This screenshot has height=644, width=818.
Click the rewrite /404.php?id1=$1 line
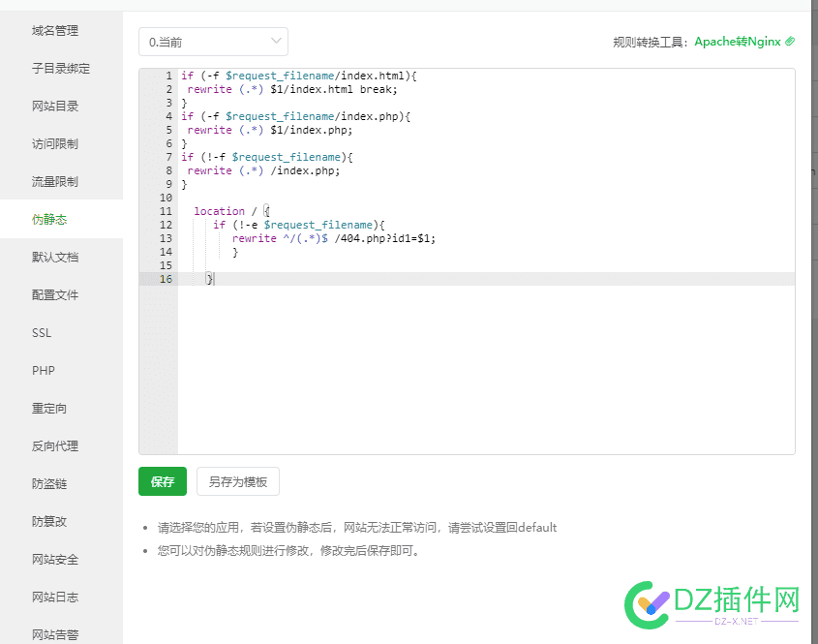(x=333, y=238)
